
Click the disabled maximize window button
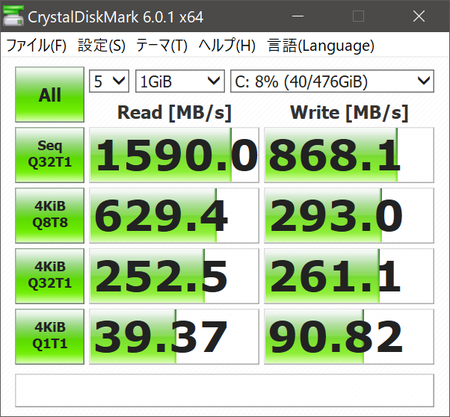358,16
